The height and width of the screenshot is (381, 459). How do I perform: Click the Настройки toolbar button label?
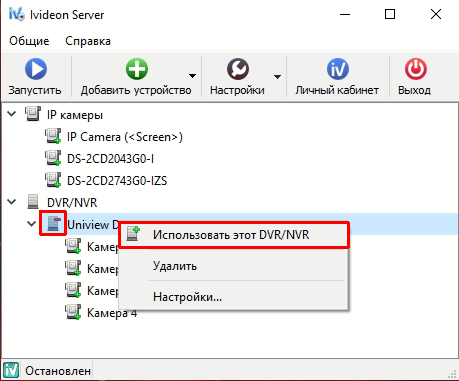[x=237, y=90]
